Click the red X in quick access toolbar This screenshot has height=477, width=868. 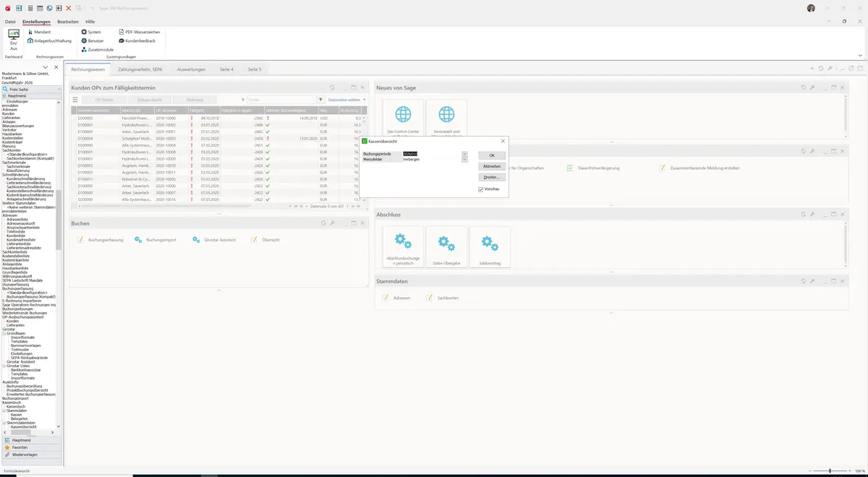point(68,8)
